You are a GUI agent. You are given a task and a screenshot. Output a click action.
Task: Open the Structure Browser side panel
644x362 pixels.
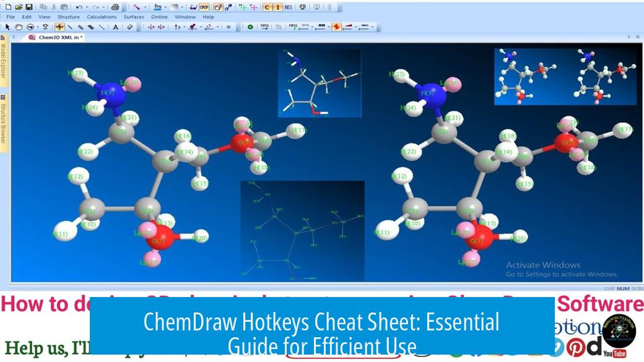click(3, 123)
